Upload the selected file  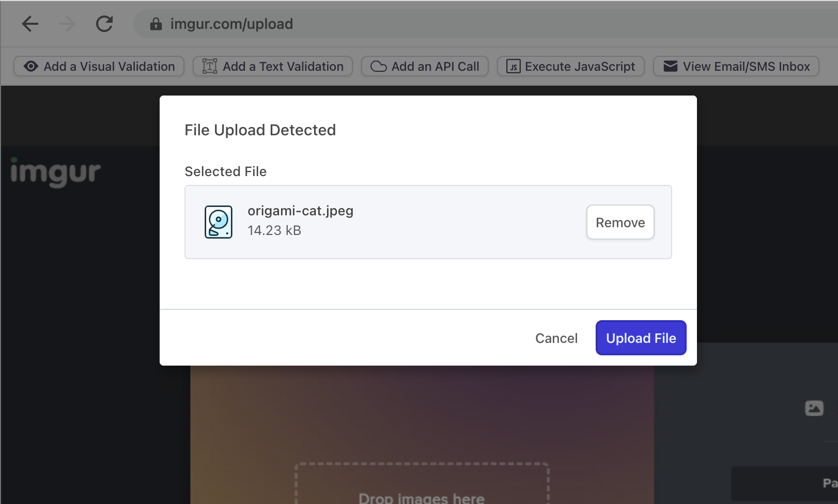(x=641, y=338)
